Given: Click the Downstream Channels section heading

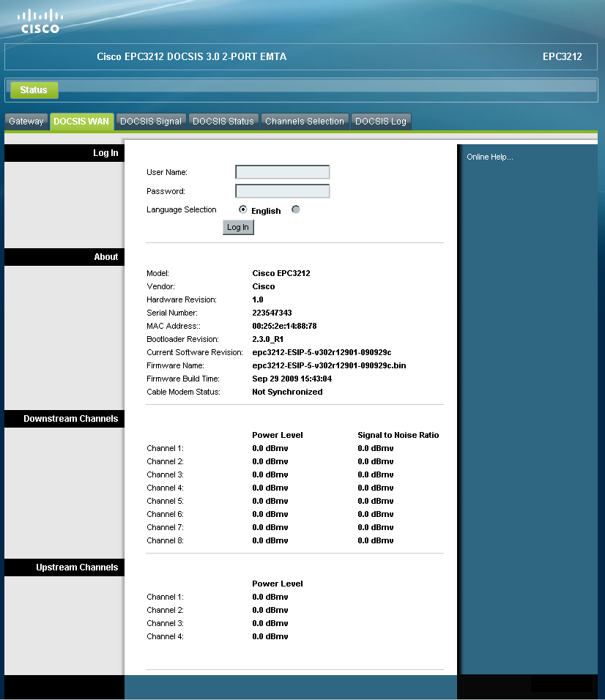Looking at the screenshot, I should point(70,419).
